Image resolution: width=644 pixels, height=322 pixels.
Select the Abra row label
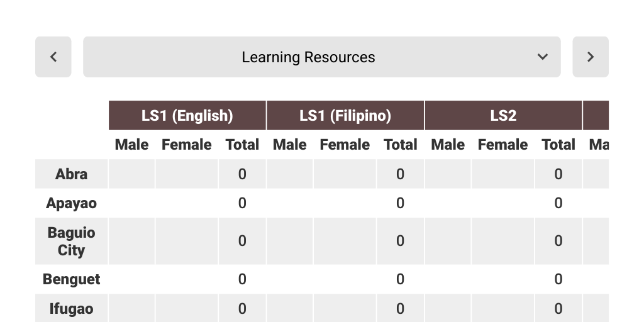tap(72, 174)
